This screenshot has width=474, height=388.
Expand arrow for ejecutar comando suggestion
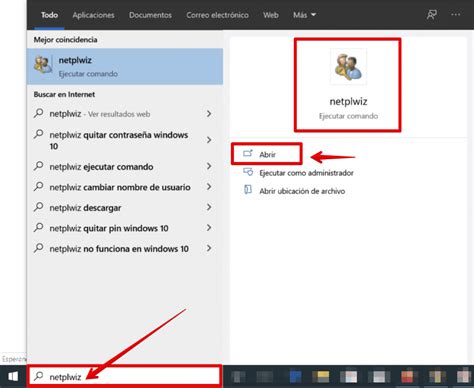209,166
